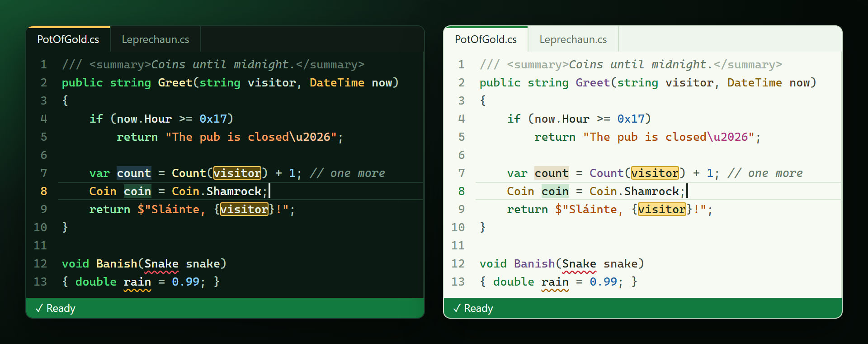Click line number 12 in dark editor
This screenshot has width=868, height=344.
click(x=40, y=263)
